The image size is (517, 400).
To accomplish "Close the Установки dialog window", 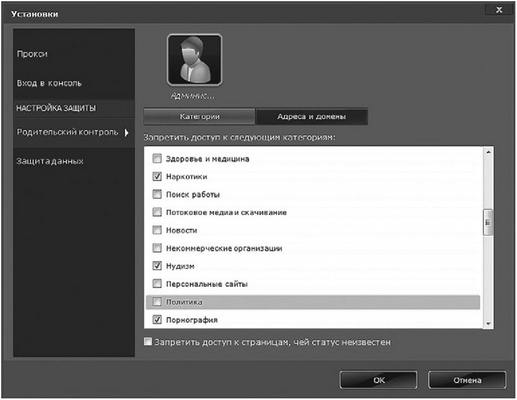I will tap(499, 10).
